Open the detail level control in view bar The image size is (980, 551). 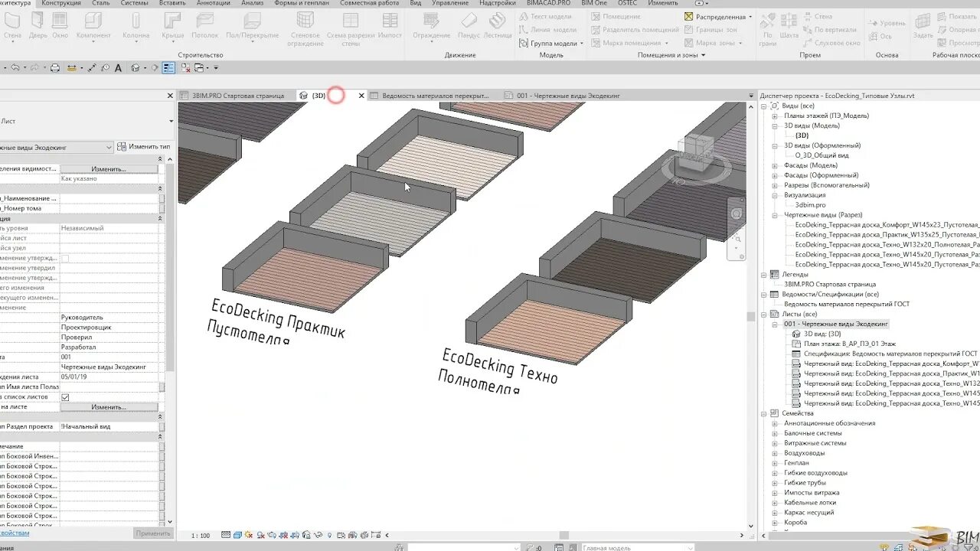[226, 535]
